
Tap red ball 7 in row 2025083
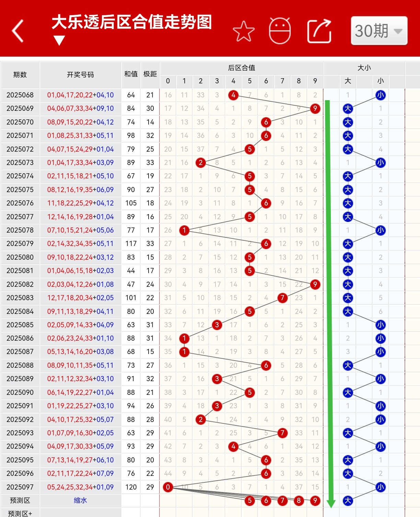[x=282, y=298]
